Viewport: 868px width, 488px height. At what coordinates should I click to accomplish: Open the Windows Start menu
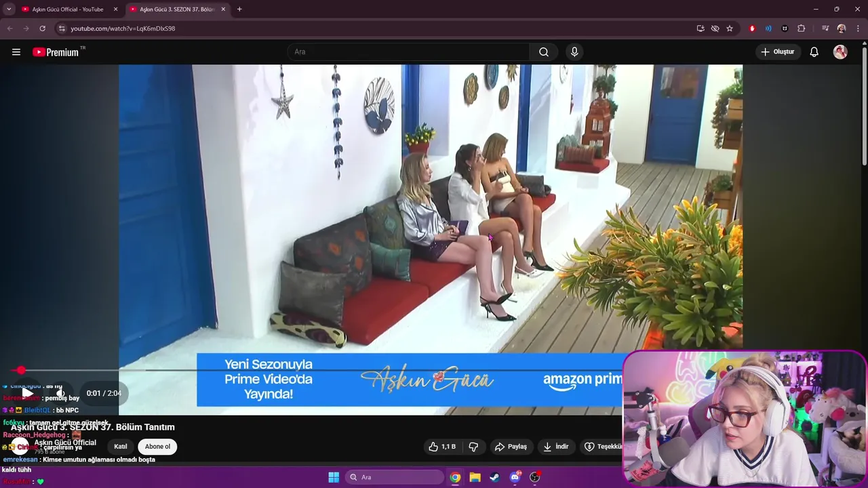(334, 477)
